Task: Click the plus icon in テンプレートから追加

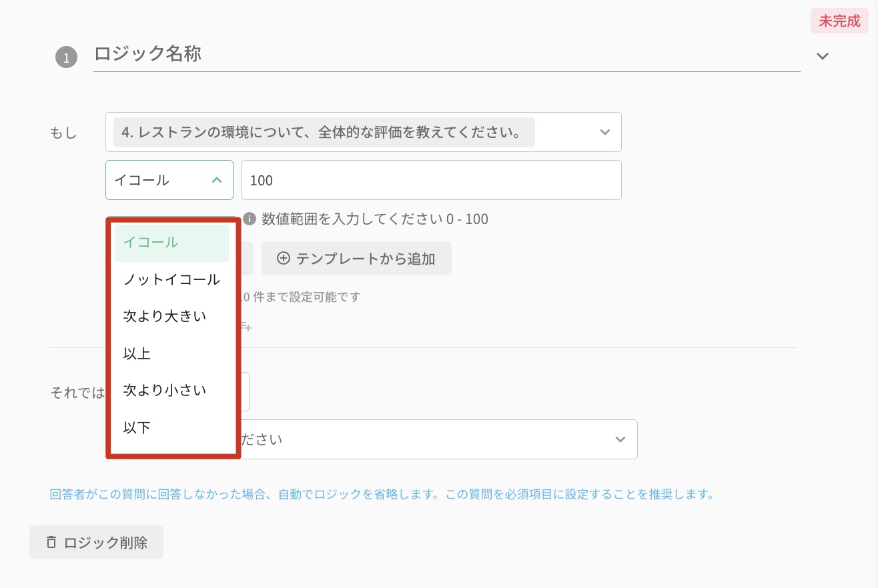Action: [284, 259]
